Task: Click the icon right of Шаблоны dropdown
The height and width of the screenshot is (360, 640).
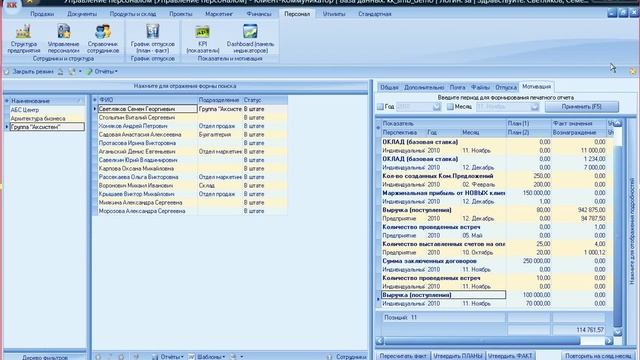Action: pos(233,357)
